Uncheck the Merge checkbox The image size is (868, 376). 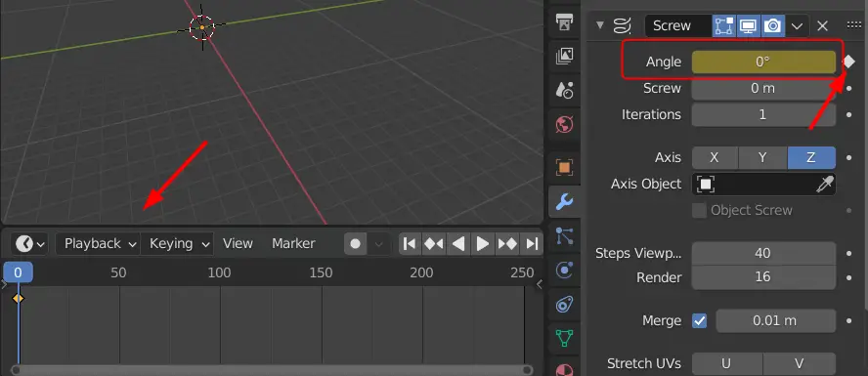tap(700, 320)
